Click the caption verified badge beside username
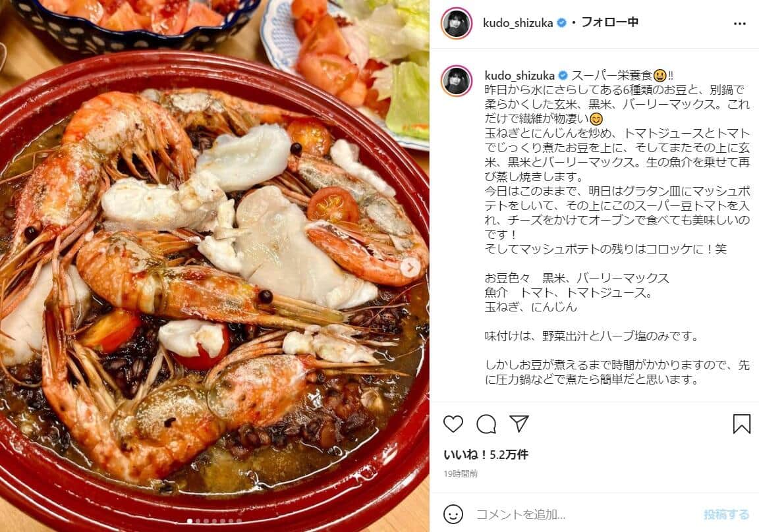Viewport: 759px width, 532px height. (x=563, y=76)
